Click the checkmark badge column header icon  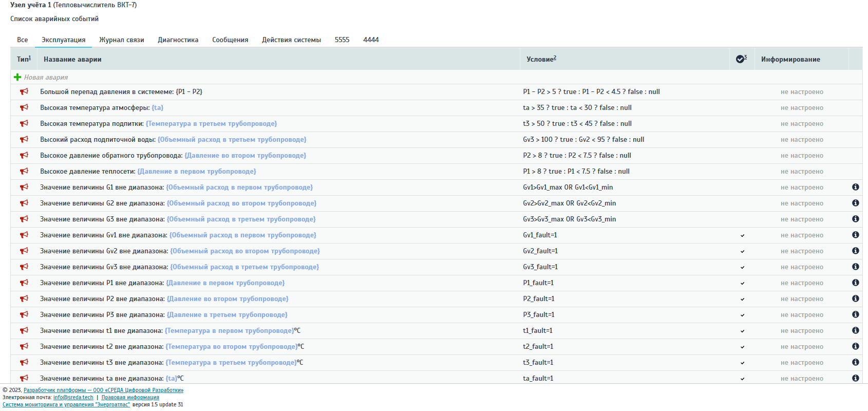point(741,59)
